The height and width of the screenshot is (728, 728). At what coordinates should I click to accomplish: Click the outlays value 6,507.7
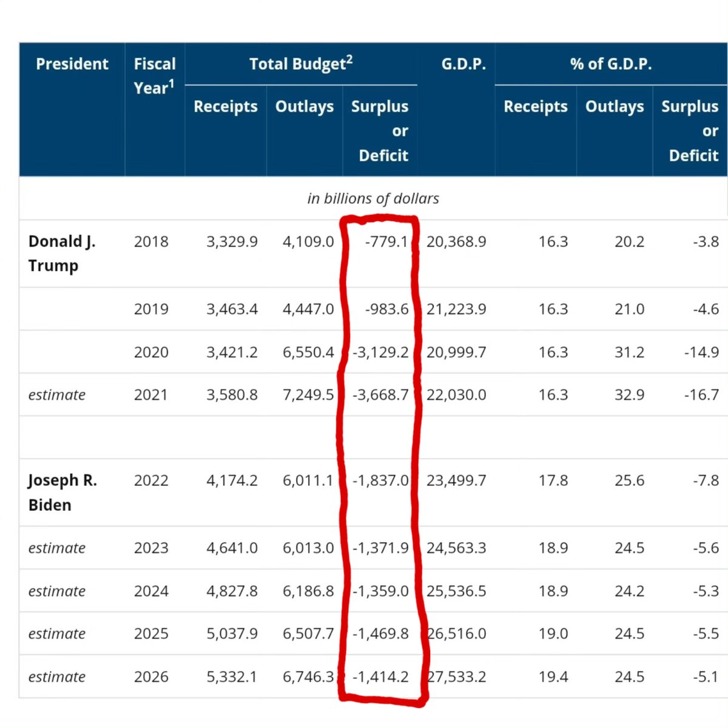[x=308, y=633]
